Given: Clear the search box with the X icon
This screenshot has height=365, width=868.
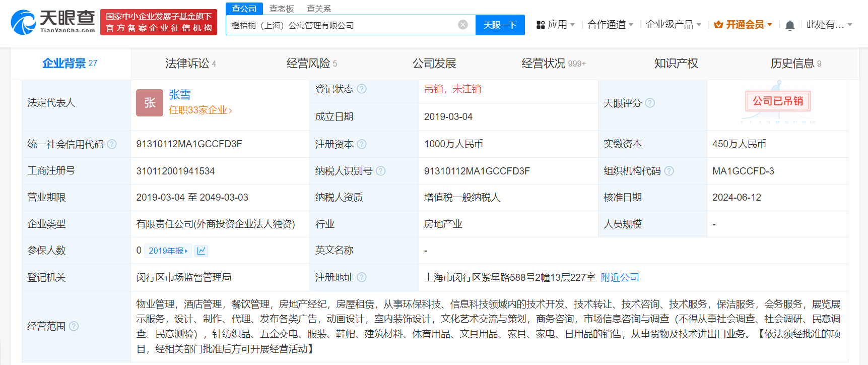Looking at the screenshot, I should [463, 25].
